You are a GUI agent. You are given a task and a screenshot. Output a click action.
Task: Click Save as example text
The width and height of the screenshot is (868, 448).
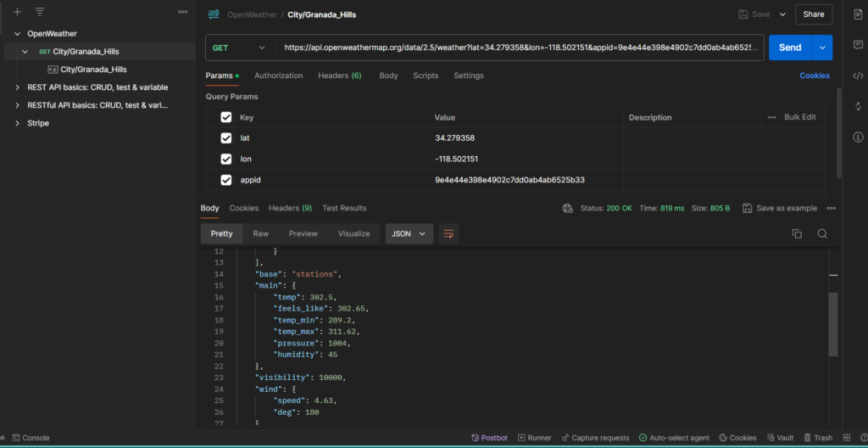787,208
